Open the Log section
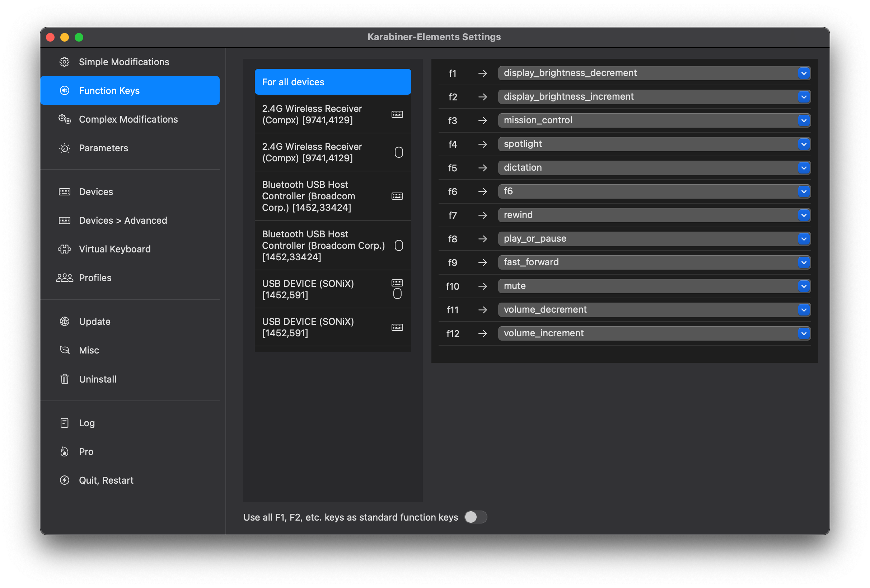870x588 pixels. 86,423
